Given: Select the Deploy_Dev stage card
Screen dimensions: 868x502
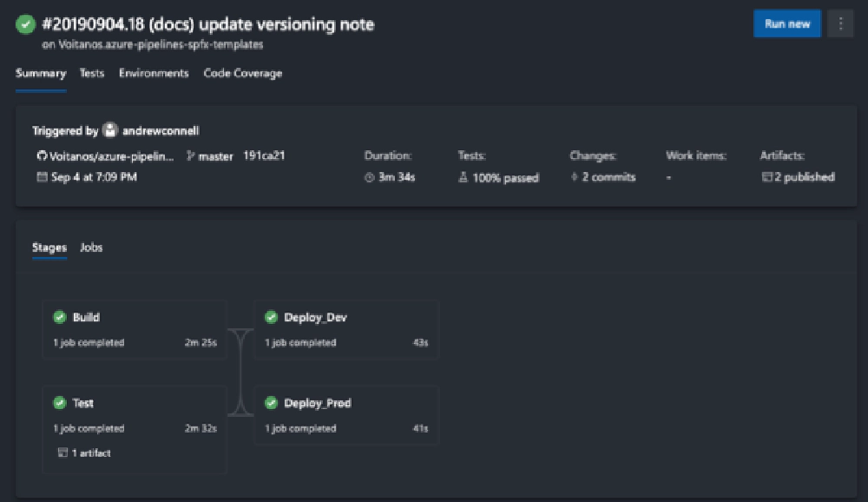Looking at the screenshot, I should tap(346, 329).
